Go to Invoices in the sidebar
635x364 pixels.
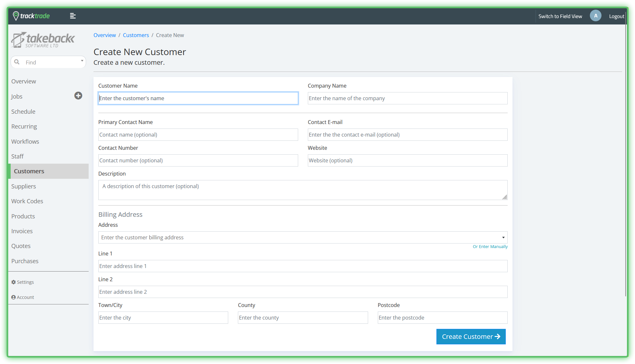22,231
